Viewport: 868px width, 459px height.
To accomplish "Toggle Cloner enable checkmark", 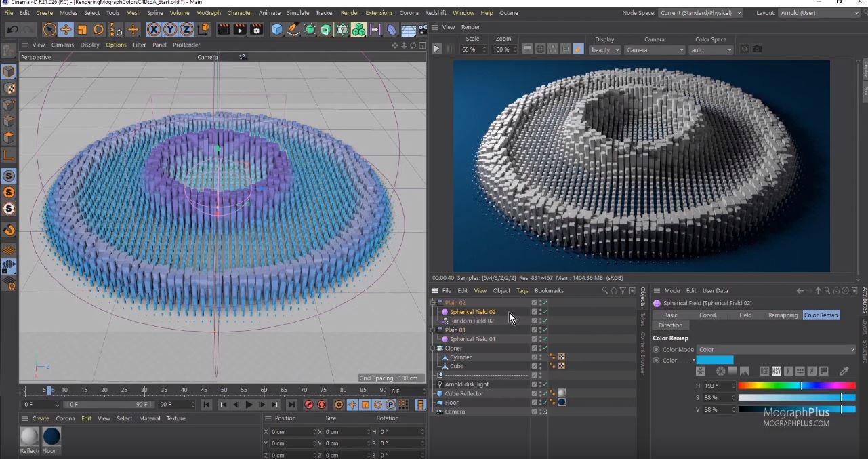I will point(543,348).
